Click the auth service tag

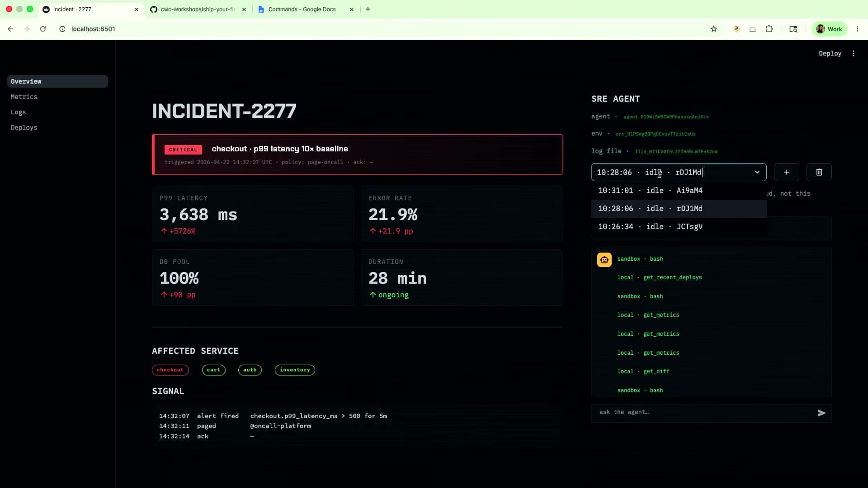pos(250,370)
